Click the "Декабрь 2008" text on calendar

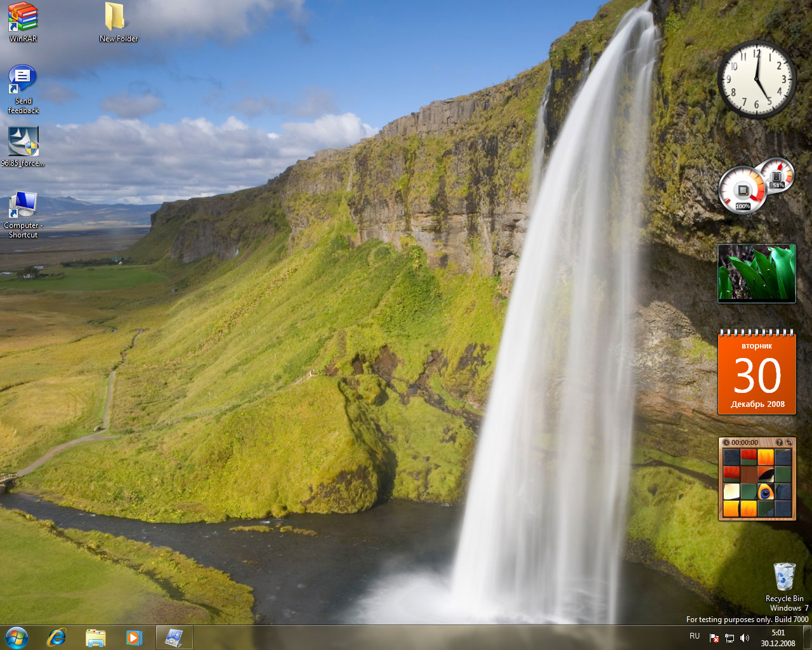coord(757,404)
